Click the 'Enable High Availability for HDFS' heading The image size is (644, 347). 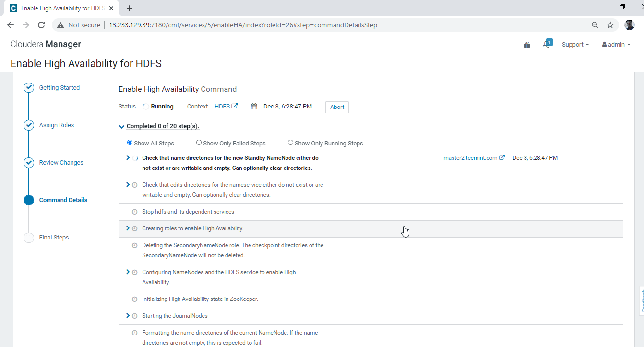point(86,63)
